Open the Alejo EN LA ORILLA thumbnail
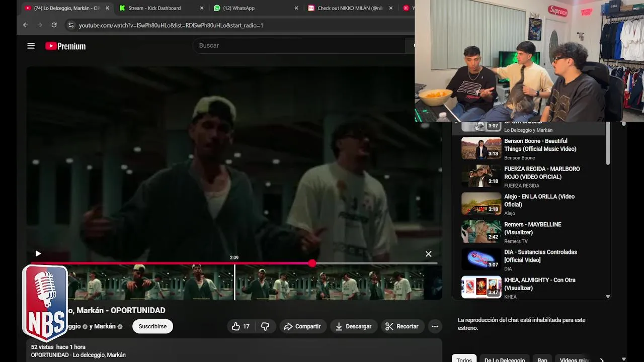The width and height of the screenshot is (644, 362). [x=481, y=204]
